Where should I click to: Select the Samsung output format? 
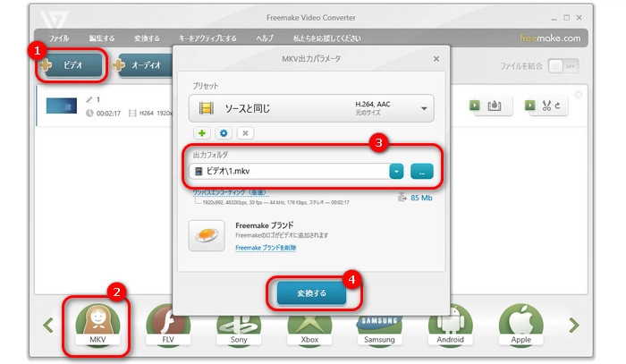pyautogui.click(x=379, y=330)
